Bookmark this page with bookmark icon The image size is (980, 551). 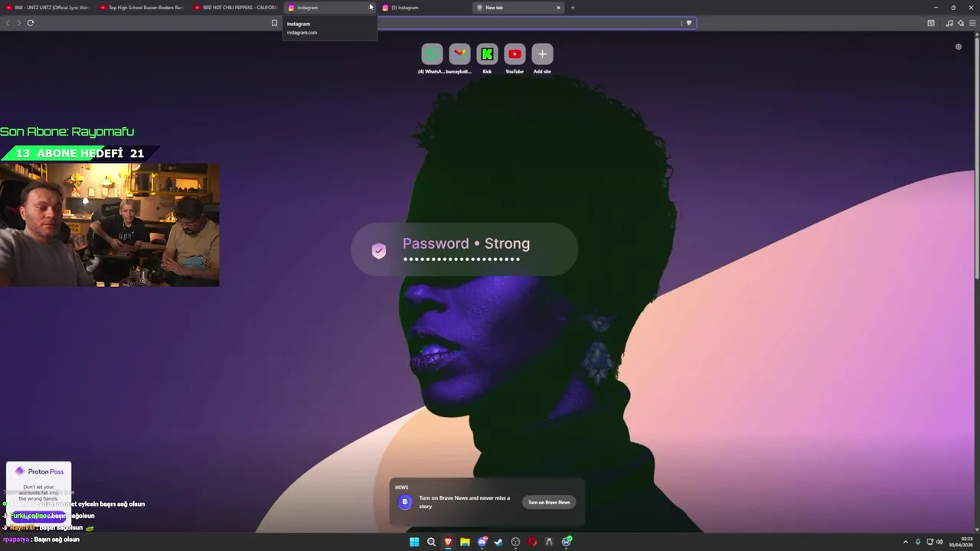point(274,23)
